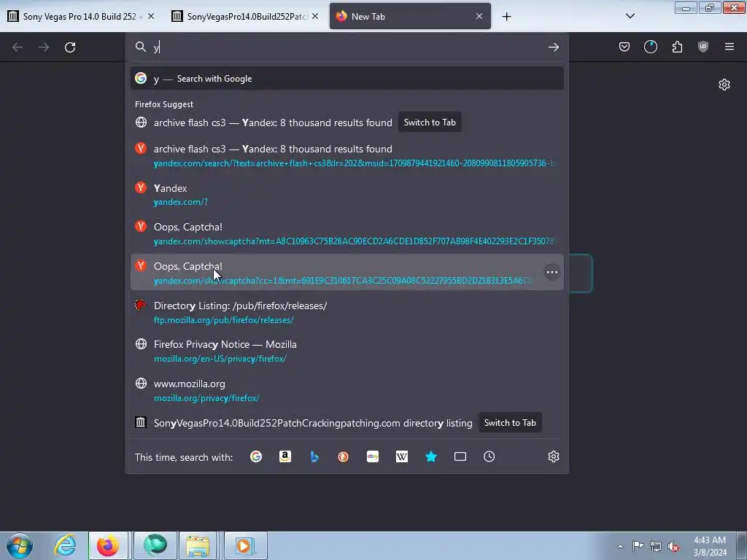Open search settings gear in dropdown

tap(553, 456)
